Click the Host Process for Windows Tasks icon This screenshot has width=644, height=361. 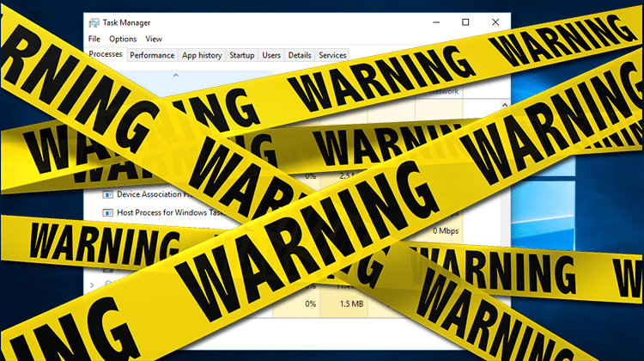(107, 212)
